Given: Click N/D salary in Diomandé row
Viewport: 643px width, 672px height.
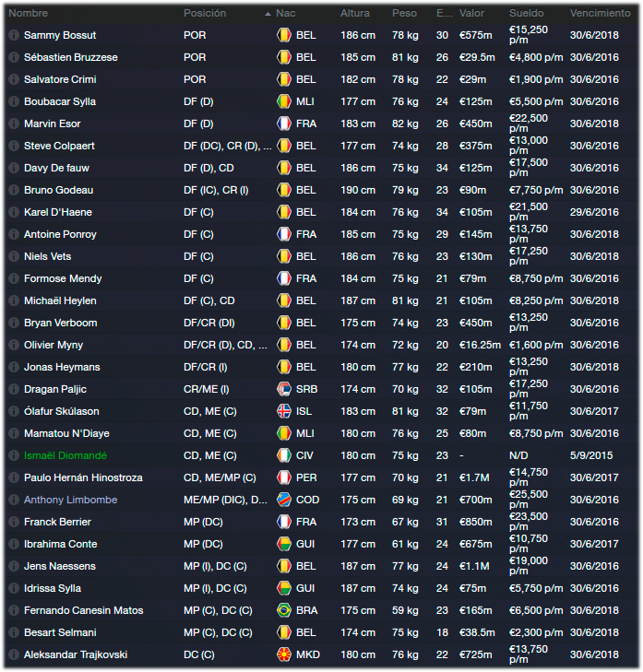Looking at the screenshot, I should (518, 455).
